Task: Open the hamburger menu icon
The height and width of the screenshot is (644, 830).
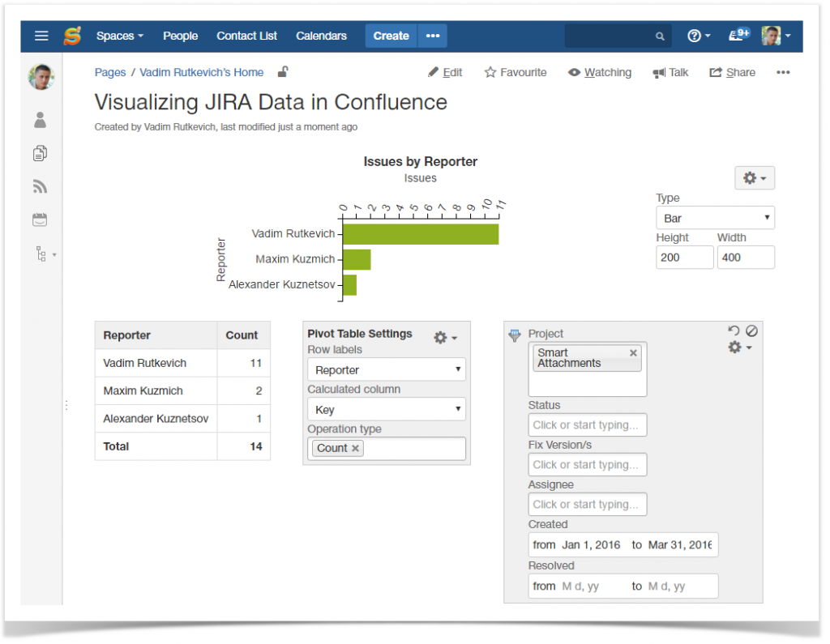Action: coord(41,36)
